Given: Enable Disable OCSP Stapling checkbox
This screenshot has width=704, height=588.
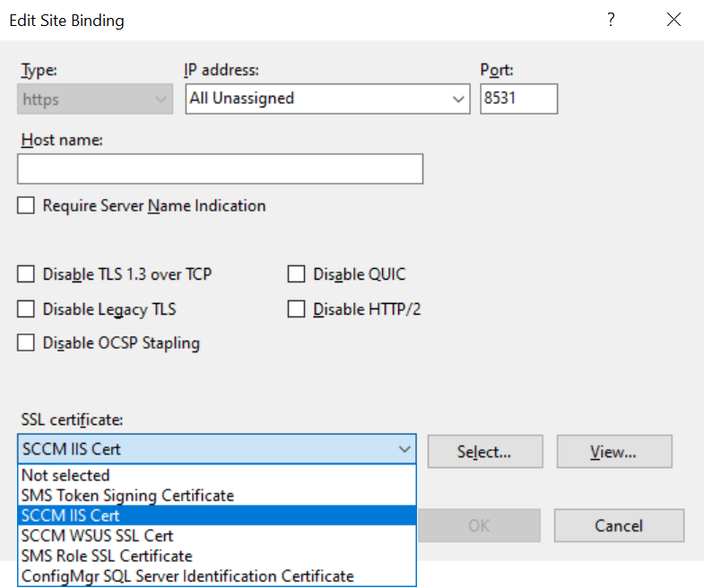Looking at the screenshot, I should coord(26,343).
